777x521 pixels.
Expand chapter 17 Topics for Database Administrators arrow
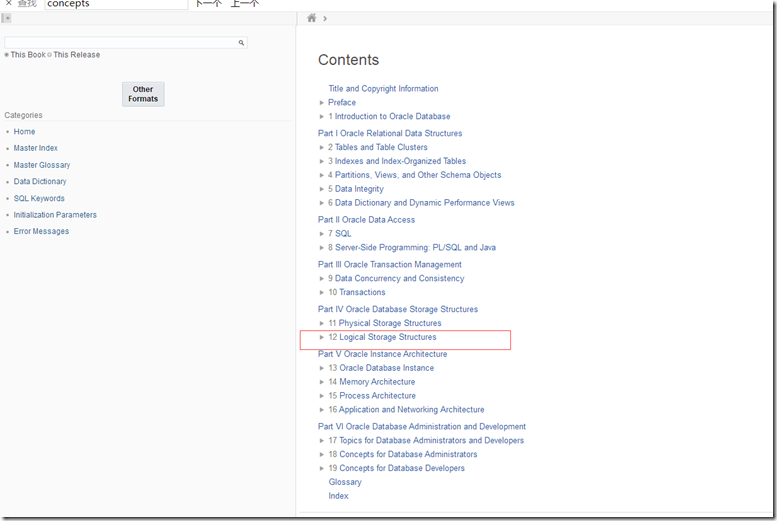[x=322, y=440]
